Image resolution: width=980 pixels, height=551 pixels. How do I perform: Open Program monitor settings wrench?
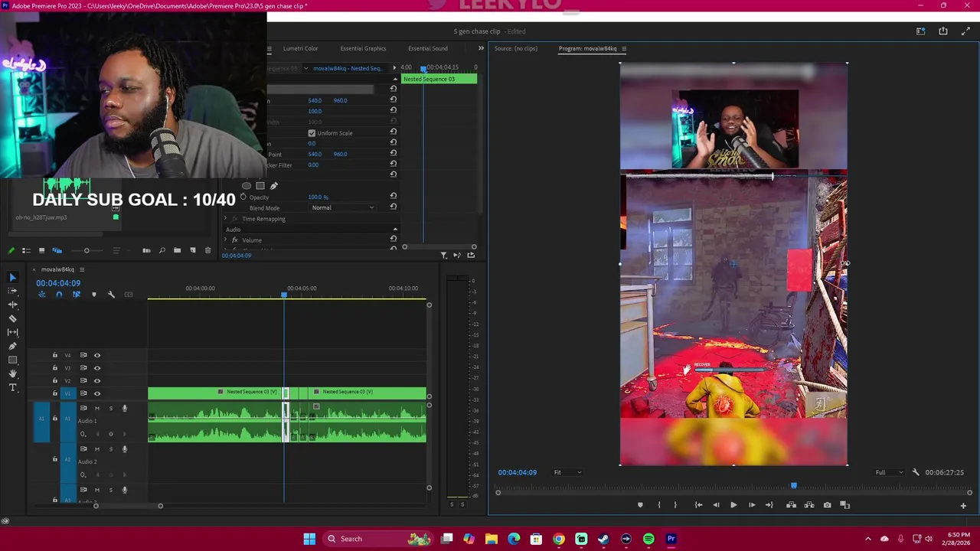(x=916, y=472)
